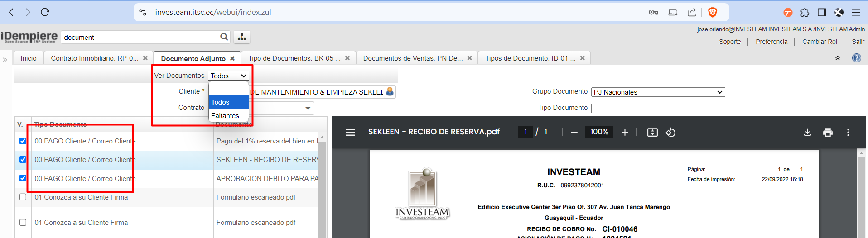Expand the Contrato combo box arrow
The image size is (868, 238).
coord(308,108)
